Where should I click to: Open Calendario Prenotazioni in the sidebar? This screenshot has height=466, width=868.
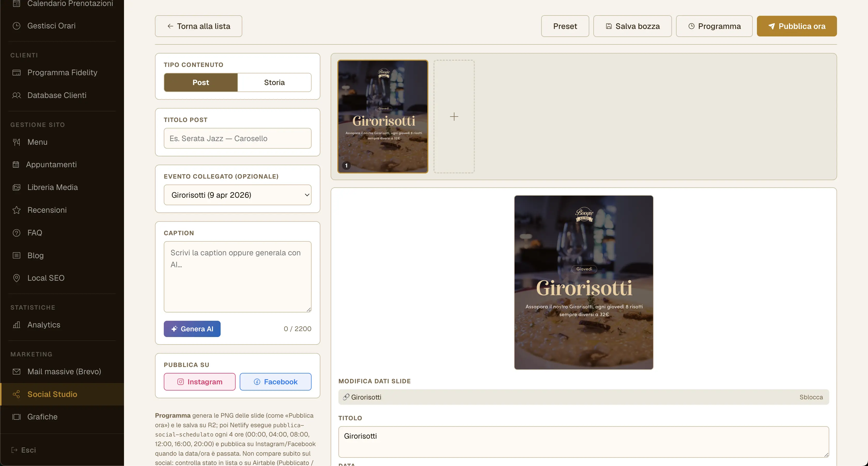(x=62, y=3)
